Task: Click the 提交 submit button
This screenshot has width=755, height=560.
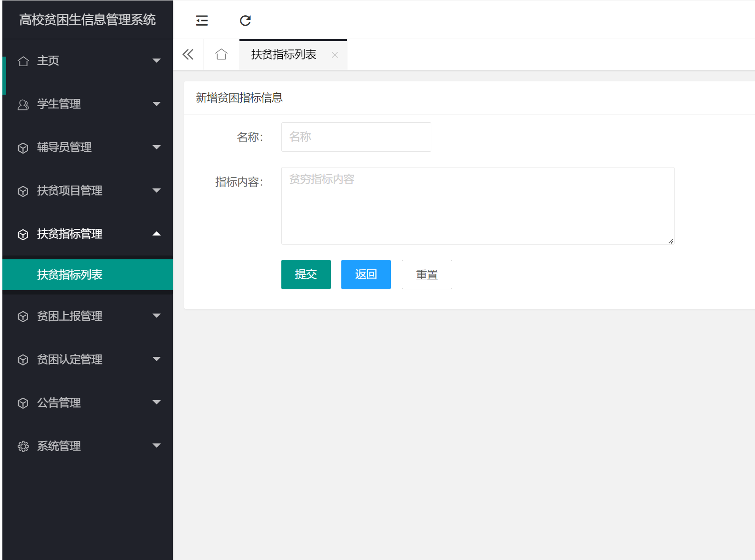Action: click(x=306, y=275)
